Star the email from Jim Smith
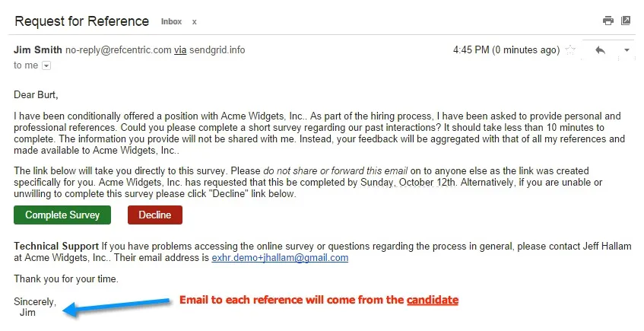The image size is (644, 331). 571,50
